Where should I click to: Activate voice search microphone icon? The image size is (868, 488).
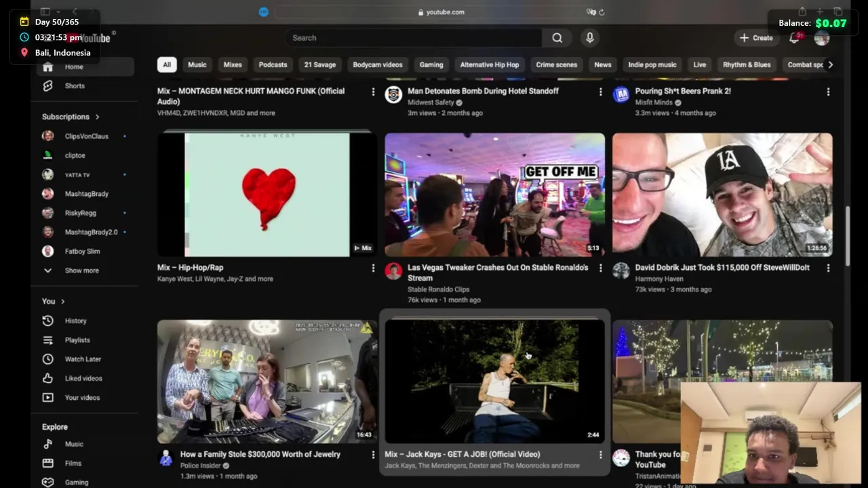point(590,38)
